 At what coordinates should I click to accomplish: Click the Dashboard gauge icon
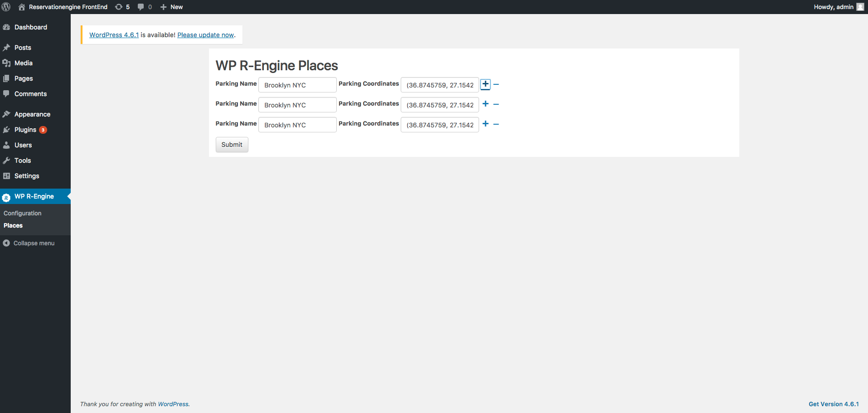click(x=6, y=27)
